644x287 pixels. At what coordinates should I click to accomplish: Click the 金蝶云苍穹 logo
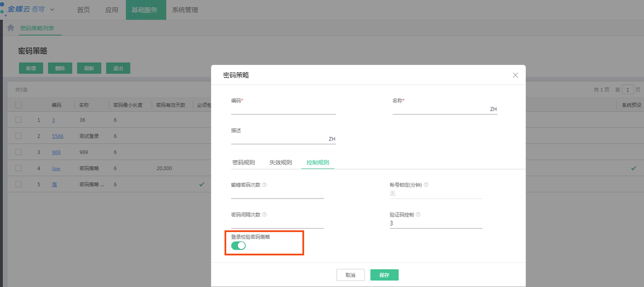pyautogui.click(x=26, y=10)
